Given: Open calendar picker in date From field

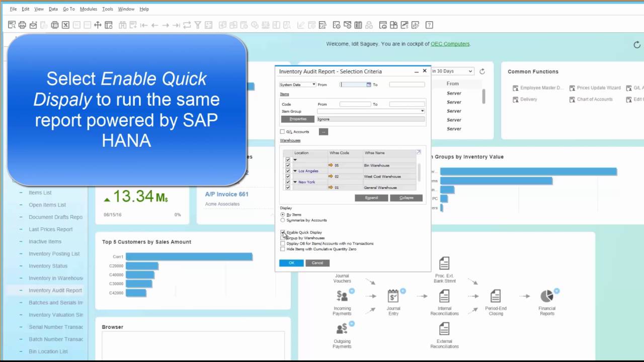Looking at the screenshot, I should (369, 84).
